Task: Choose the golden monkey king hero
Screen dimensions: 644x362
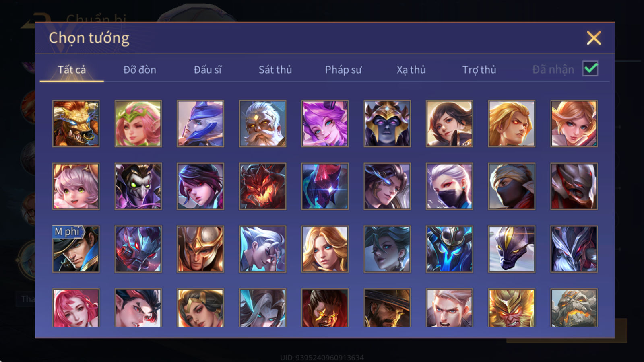Action: 512,308
